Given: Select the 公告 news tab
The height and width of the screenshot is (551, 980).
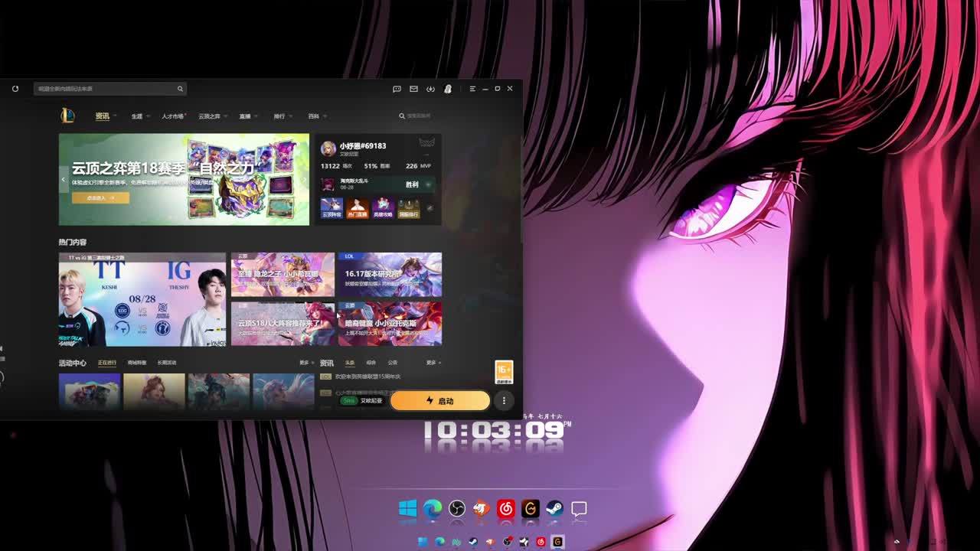Looking at the screenshot, I should point(393,363).
